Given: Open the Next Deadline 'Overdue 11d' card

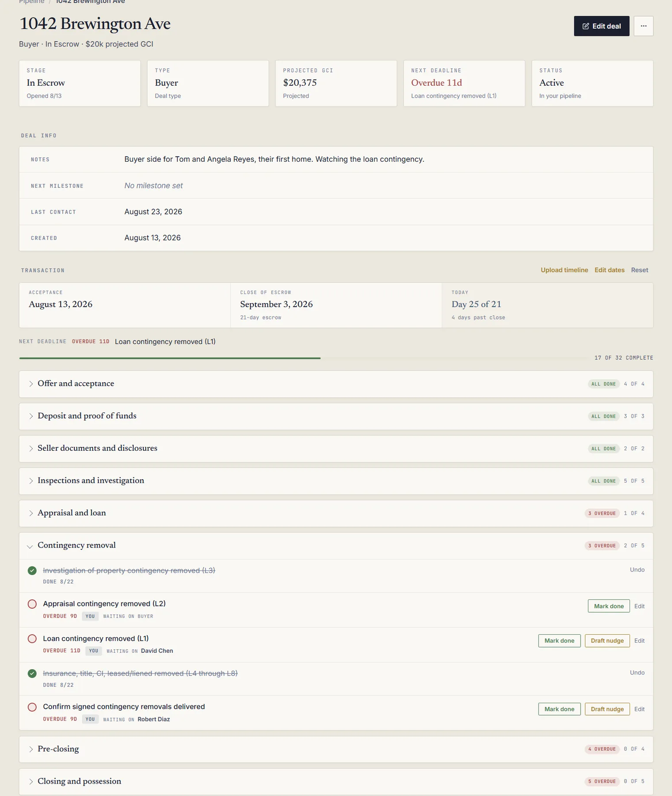Looking at the screenshot, I should (x=464, y=83).
